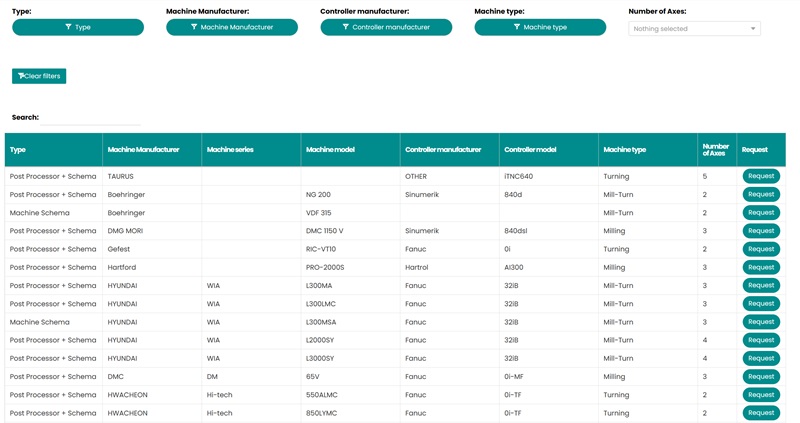Request the Boehringer NG 200 entry
The height and width of the screenshot is (423, 800).
click(x=761, y=194)
